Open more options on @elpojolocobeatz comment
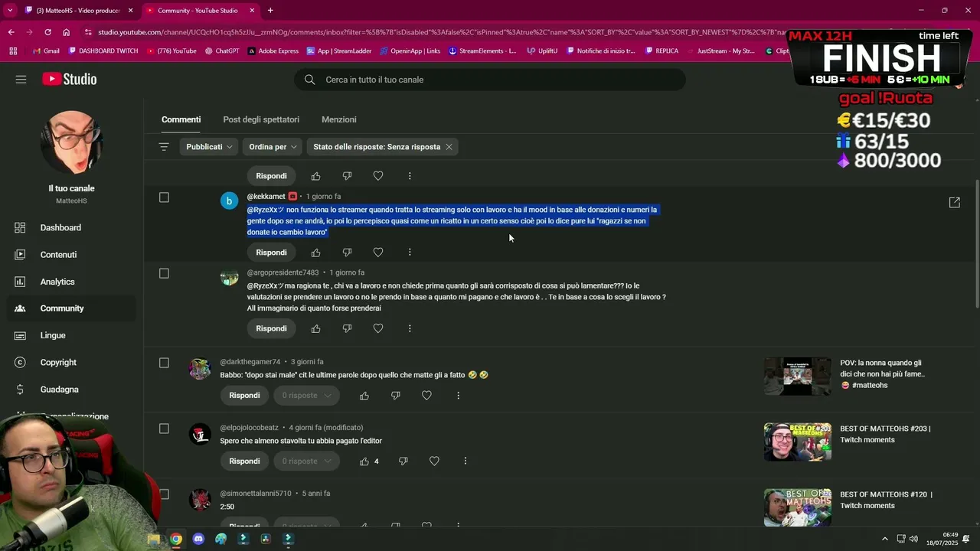980x551 pixels. point(465,461)
